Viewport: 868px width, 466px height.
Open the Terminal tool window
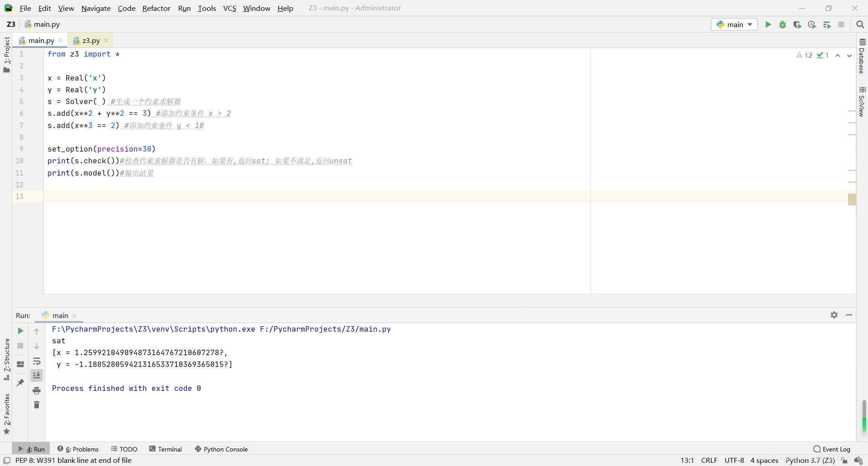(x=165, y=449)
